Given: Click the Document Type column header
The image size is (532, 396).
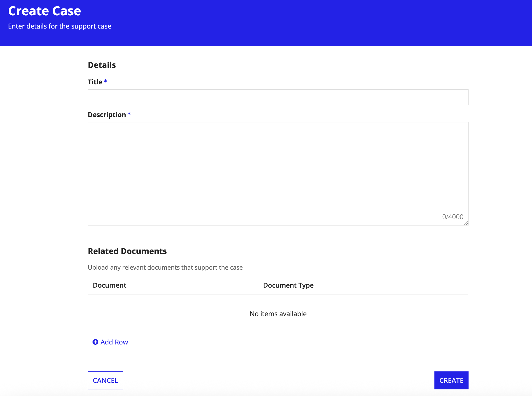Looking at the screenshot, I should point(288,285).
